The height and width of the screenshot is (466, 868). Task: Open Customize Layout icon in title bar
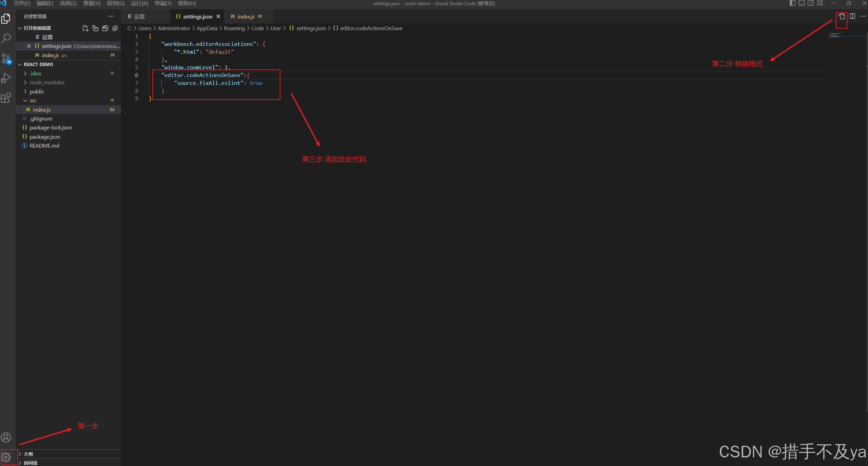coord(820,3)
